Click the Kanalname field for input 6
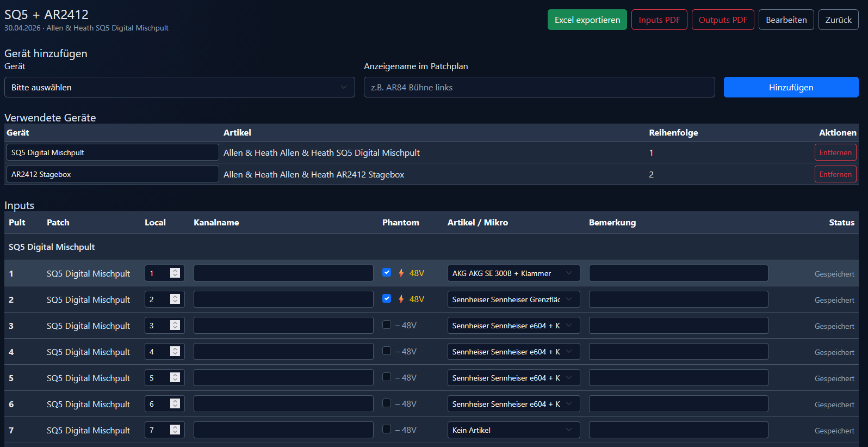Image resolution: width=868 pixels, height=447 pixels. click(x=283, y=404)
